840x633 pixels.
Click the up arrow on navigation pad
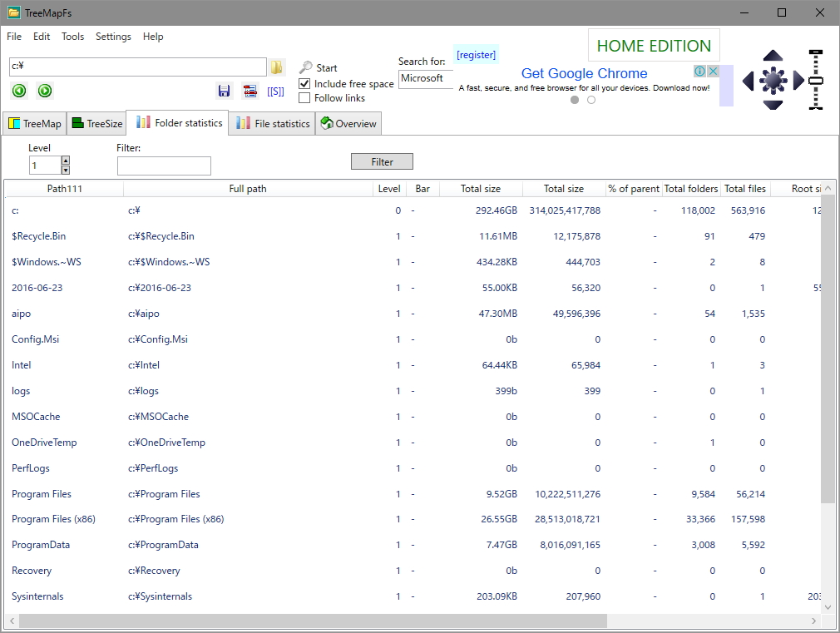(773, 55)
